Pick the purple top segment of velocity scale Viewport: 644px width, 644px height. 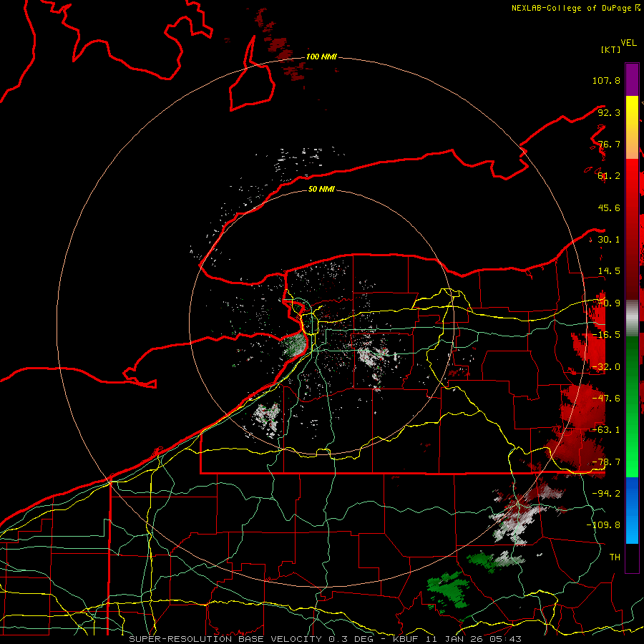632,79
